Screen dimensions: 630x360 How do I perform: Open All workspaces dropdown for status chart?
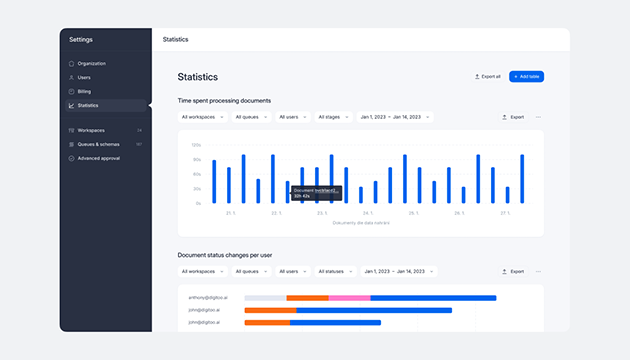click(202, 272)
